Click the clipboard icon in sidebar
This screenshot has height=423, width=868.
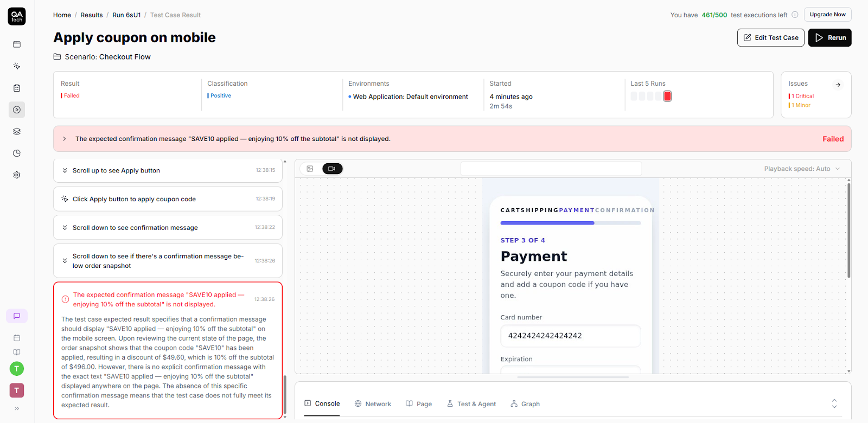click(17, 88)
